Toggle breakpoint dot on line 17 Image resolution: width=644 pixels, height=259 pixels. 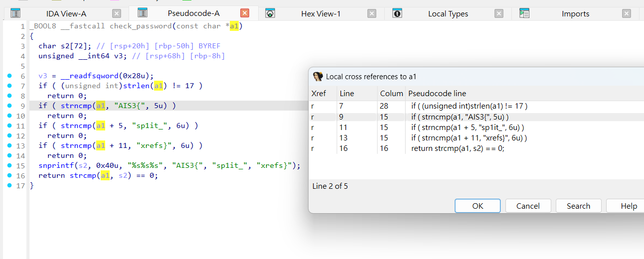coord(9,186)
